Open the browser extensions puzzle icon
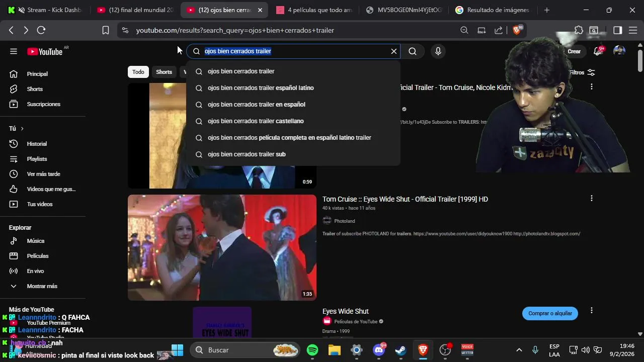The height and width of the screenshot is (362, 644). coord(579,30)
